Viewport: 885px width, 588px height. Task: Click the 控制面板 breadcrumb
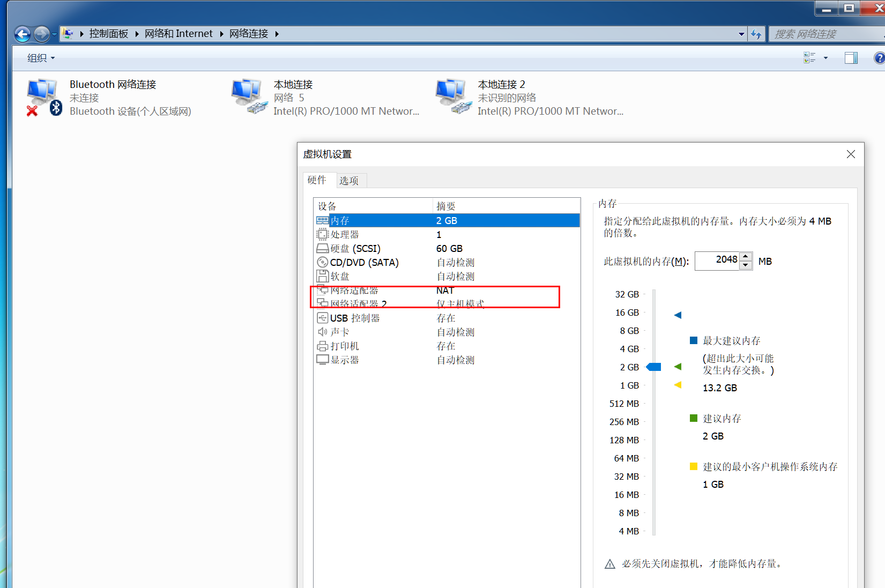coord(109,34)
